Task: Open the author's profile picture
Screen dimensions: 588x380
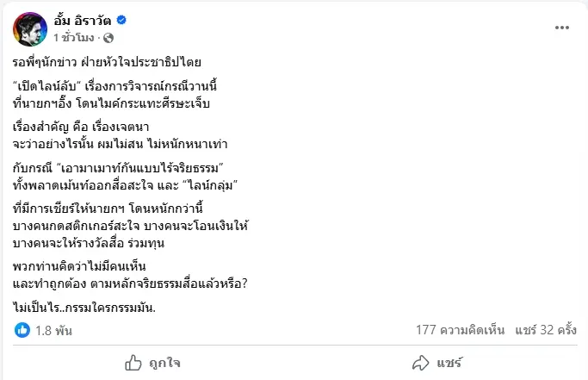Action: click(29, 28)
